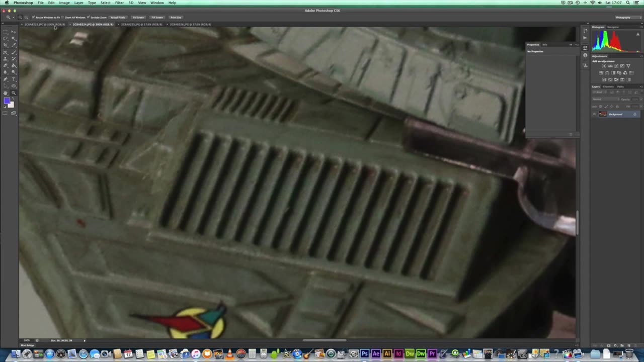644x362 pixels.
Task: Toggle Quick Mask mode
Action: pyautogui.click(x=5, y=113)
